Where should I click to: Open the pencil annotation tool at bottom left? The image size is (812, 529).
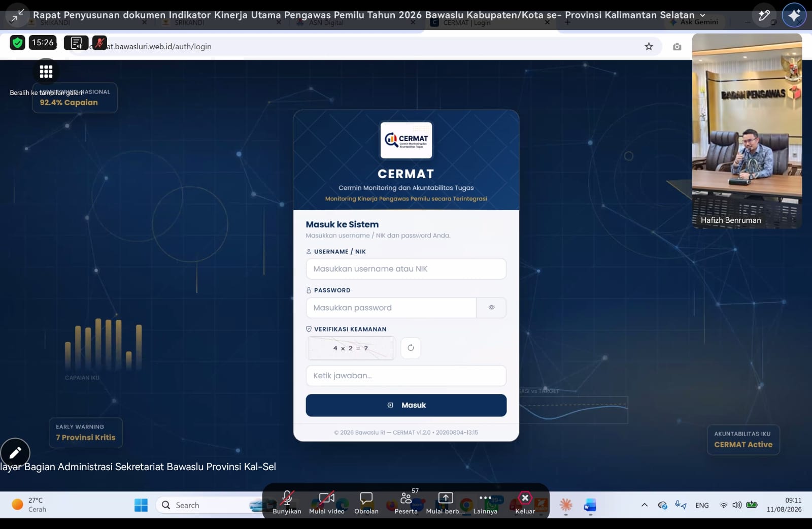tap(15, 452)
